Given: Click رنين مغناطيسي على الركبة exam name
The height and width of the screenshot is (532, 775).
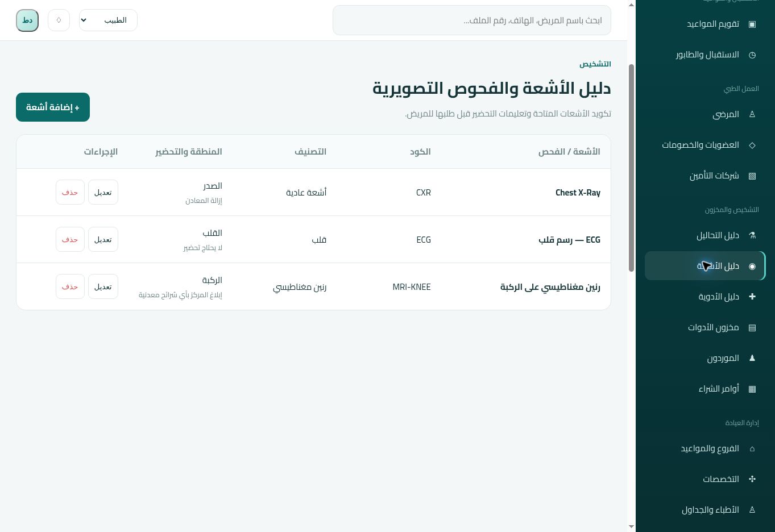Looking at the screenshot, I should click(x=550, y=287).
